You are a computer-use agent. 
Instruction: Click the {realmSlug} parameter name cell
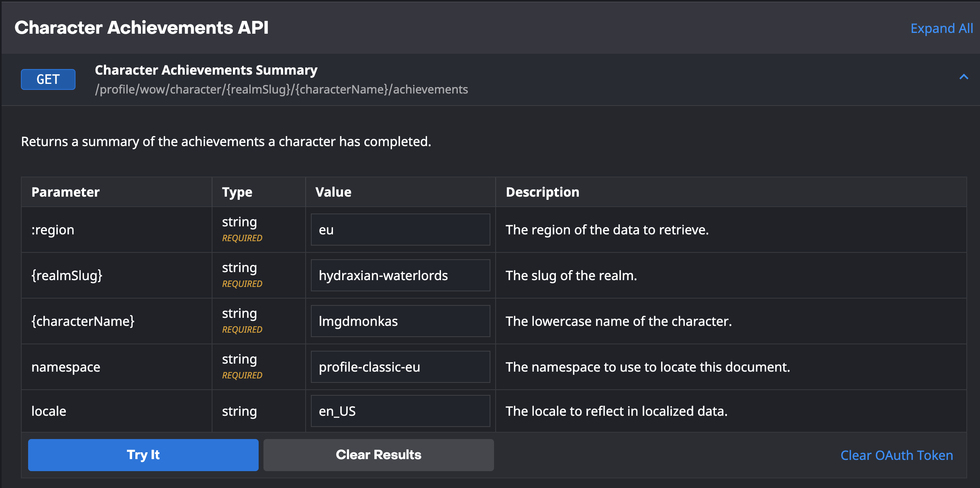(x=67, y=275)
